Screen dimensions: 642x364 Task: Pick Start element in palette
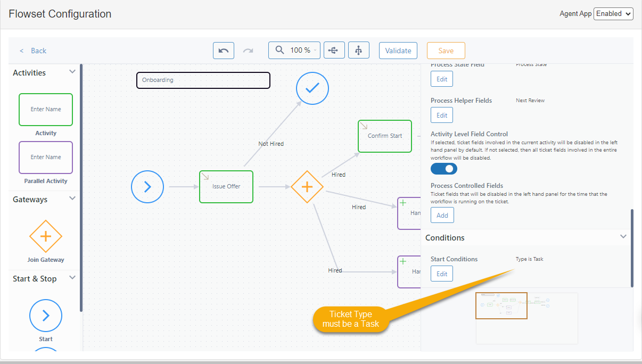[x=46, y=316]
